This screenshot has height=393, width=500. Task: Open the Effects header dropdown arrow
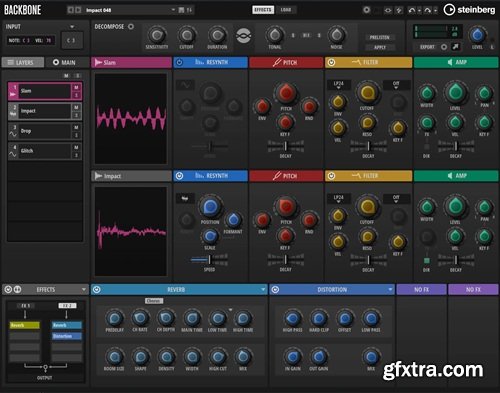click(x=84, y=290)
